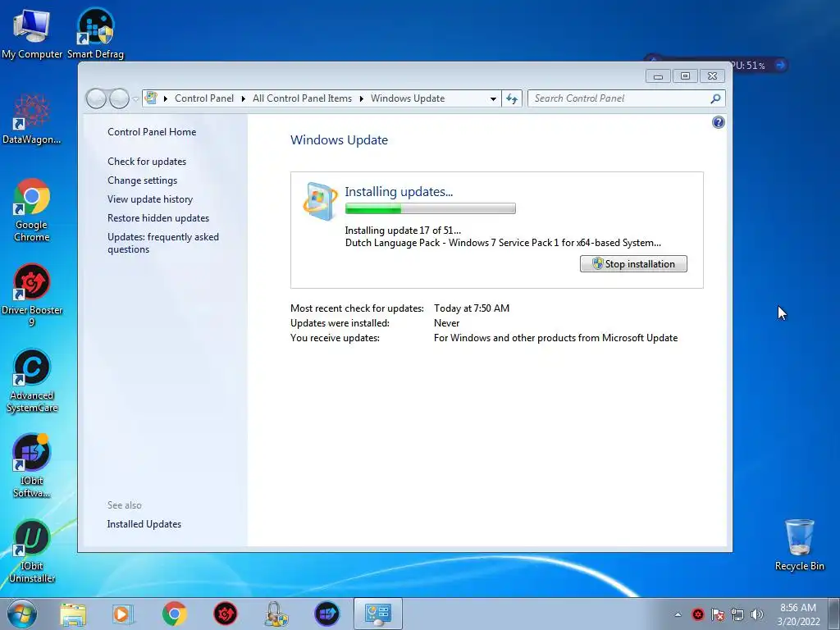This screenshot has width=840, height=630.
Task: Click the 'Installing update 17 of 51...' text
Action: click(x=403, y=231)
